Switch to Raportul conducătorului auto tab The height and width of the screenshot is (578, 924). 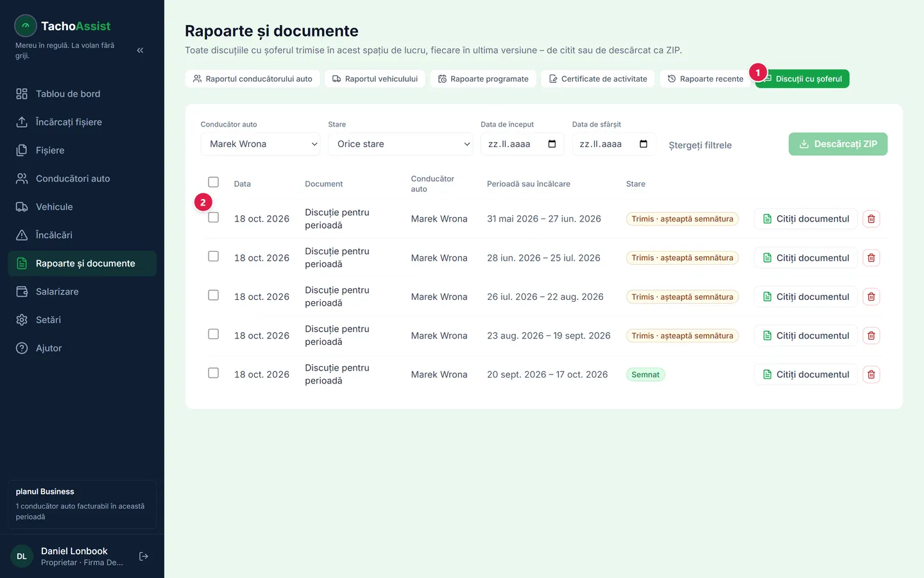point(253,79)
